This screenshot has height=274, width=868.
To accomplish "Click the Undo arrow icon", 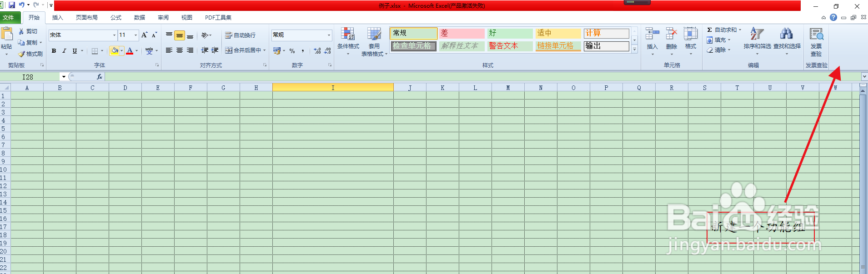I will pos(21,5).
